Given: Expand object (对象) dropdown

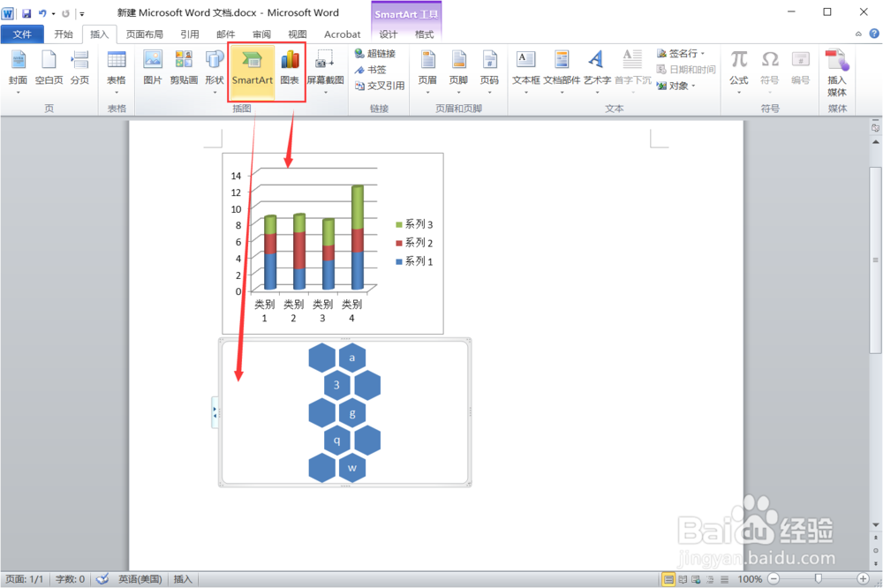Looking at the screenshot, I should pyautogui.click(x=694, y=86).
